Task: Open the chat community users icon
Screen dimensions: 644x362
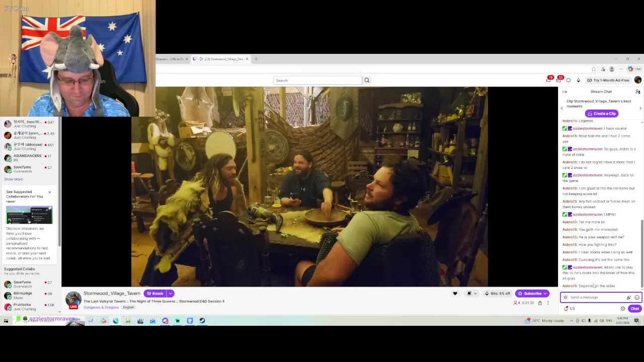Action: coord(637,92)
